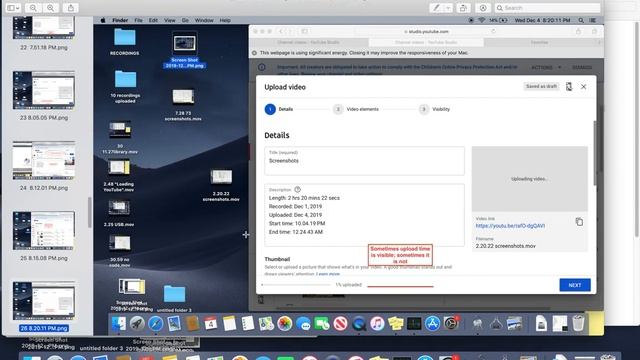Open the File menu
Screen dimensions: 640x360
coord(138,20)
